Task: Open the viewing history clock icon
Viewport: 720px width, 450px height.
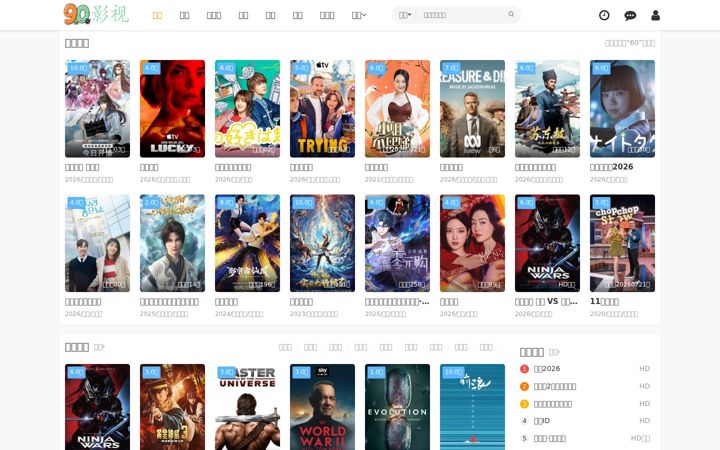Action: (604, 15)
